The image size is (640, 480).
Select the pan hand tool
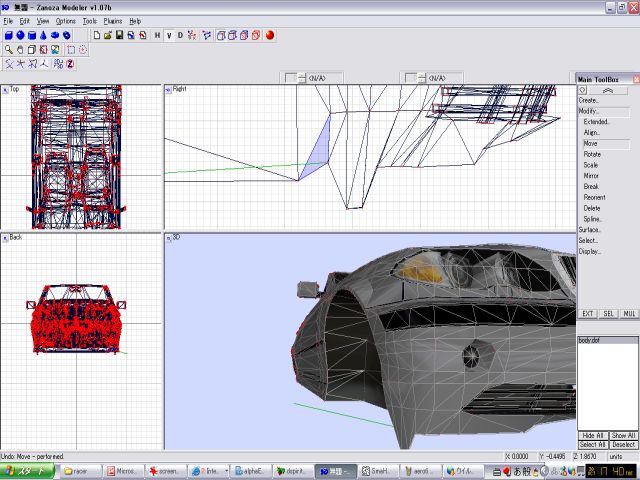[20, 49]
